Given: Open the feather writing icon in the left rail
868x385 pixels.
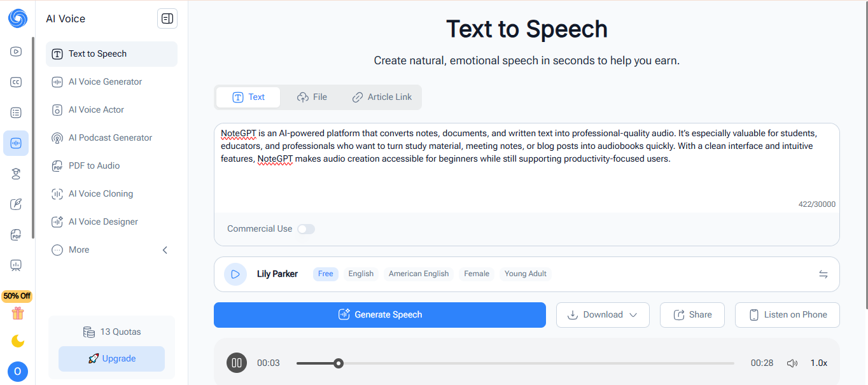Looking at the screenshot, I should pyautogui.click(x=16, y=204).
